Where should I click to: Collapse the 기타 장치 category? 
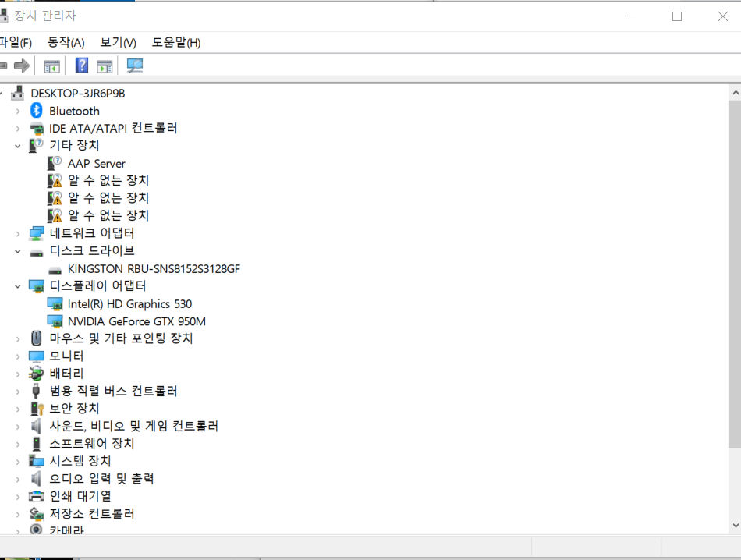click(17, 145)
